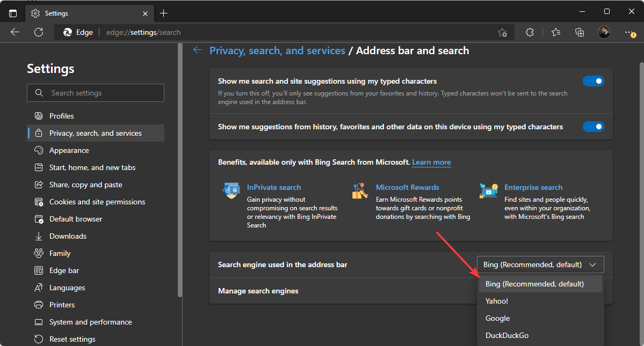Go to Edge bar settings
The image size is (644, 346).
(x=96, y=270)
